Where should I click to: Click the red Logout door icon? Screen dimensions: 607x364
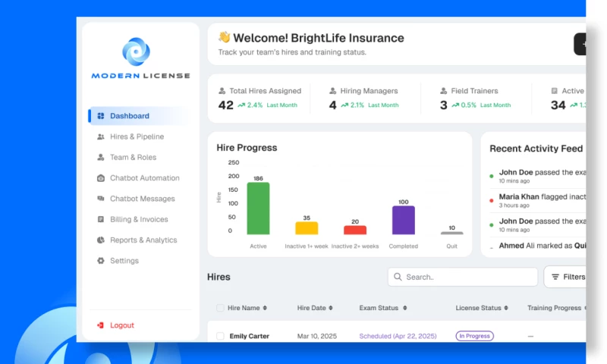tap(100, 325)
